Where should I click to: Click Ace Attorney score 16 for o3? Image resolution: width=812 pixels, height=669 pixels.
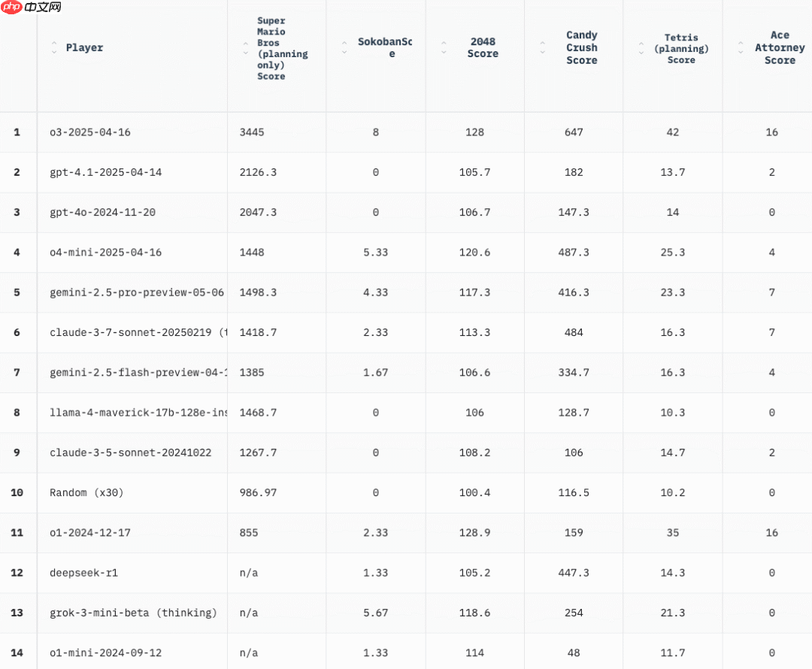(771, 132)
